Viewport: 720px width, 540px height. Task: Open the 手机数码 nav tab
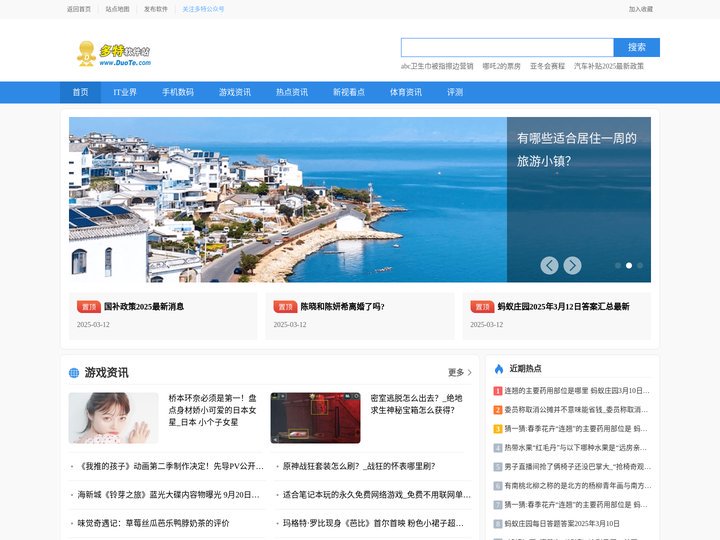178,92
